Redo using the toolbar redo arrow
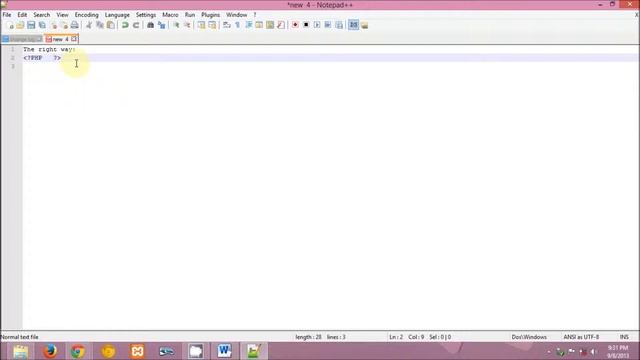 click(136, 25)
